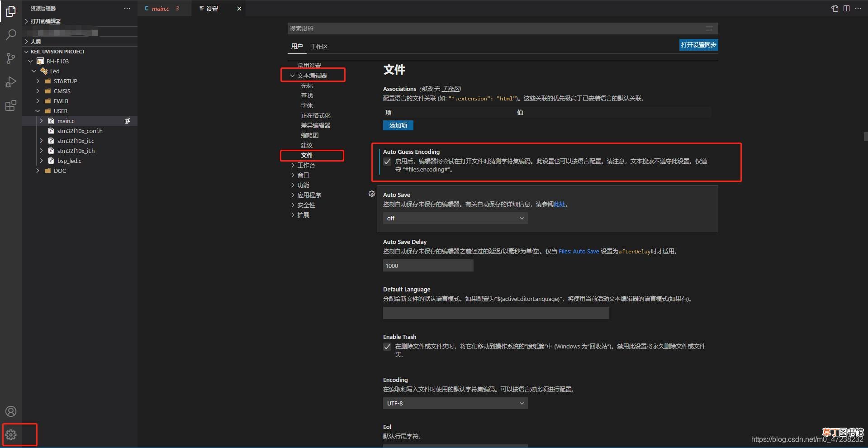Open the editor more actions ellipsis
Screen dimensions: 868x448
pos(858,9)
